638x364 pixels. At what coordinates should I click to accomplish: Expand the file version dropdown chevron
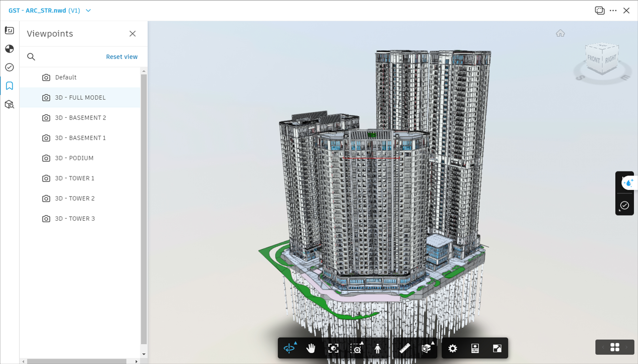click(88, 11)
